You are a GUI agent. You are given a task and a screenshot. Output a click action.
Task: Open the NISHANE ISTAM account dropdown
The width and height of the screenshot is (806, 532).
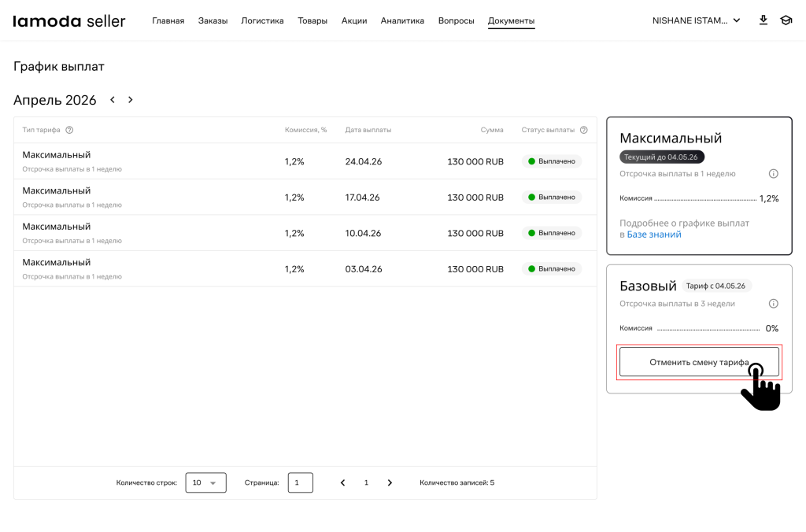(x=696, y=20)
